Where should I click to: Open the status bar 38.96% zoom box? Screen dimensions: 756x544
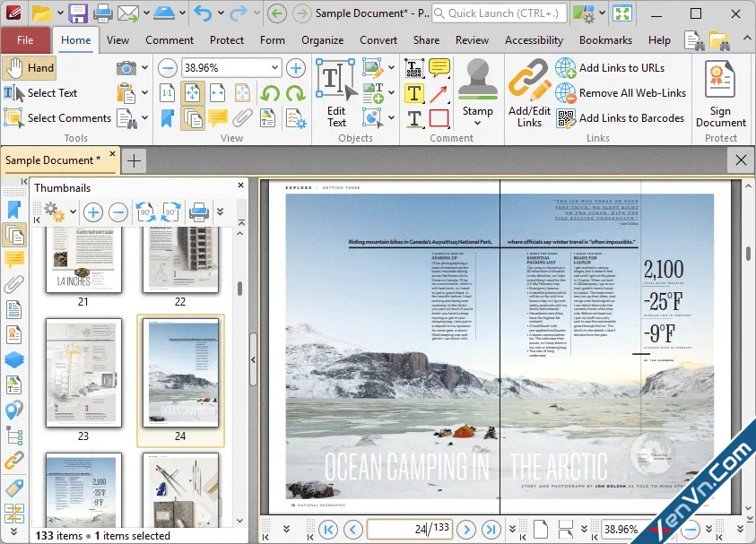(x=626, y=529)
